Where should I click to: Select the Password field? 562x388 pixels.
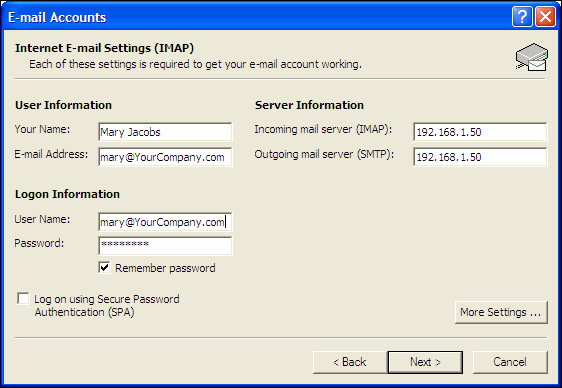pos(165,246)
